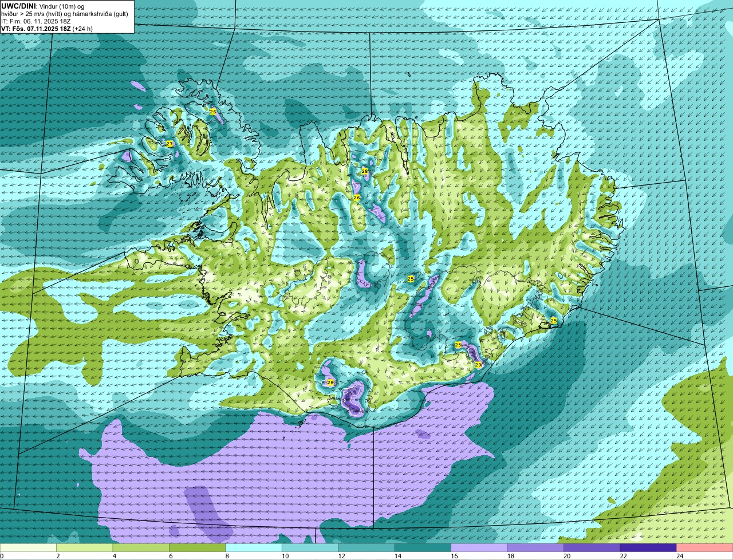
Task: Click the 28 gust marker in southern Iceland
Action: tap(330, 382)
